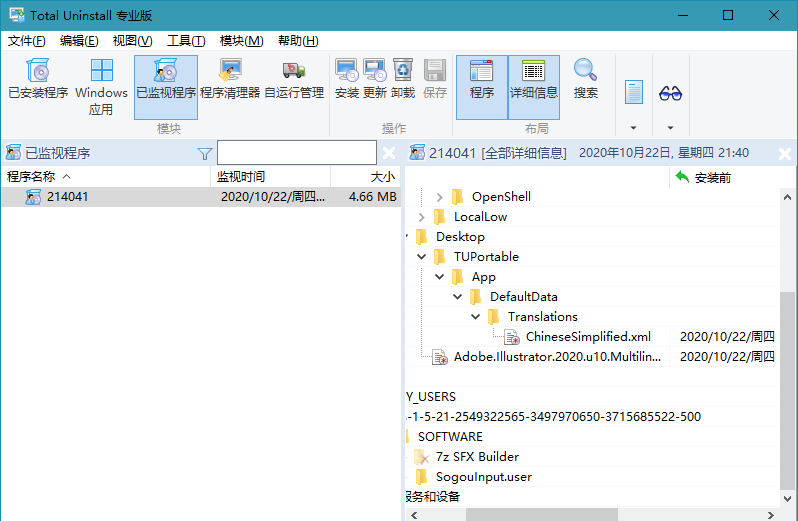798x521 pixels.
Task: Open the 视图(V) menu
Action: [x=132, y=41]
